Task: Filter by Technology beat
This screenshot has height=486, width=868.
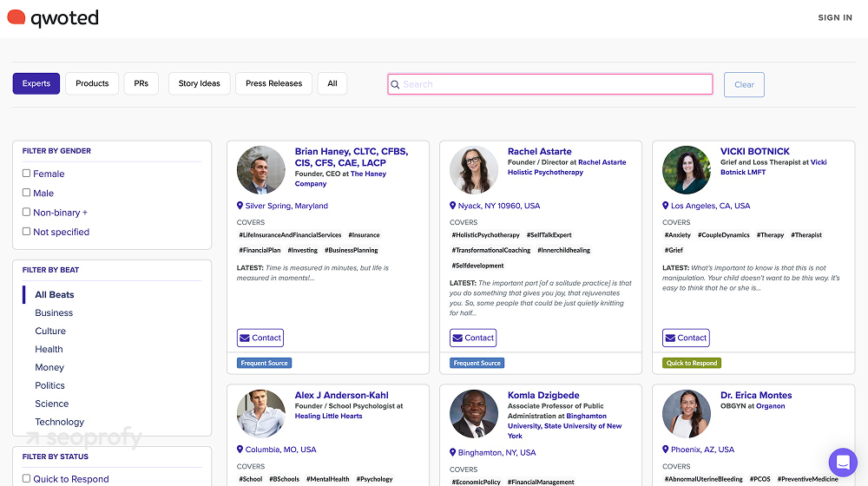Action: click(59, 422)
